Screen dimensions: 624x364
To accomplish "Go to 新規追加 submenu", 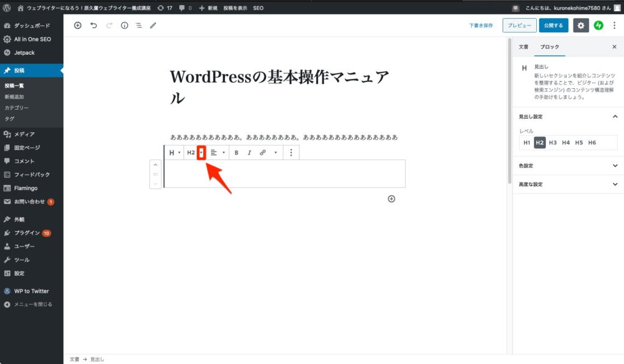I will 15,97.
